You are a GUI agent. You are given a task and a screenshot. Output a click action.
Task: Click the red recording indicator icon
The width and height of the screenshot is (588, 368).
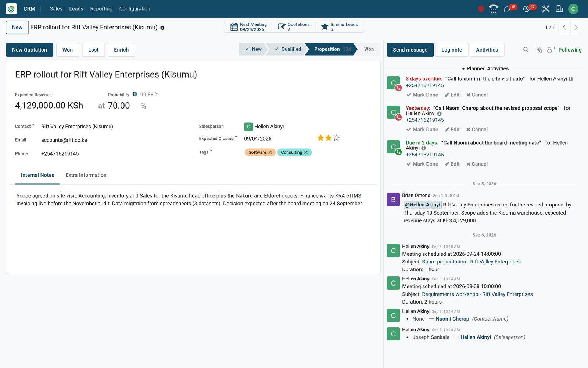(x=481, y=9)
